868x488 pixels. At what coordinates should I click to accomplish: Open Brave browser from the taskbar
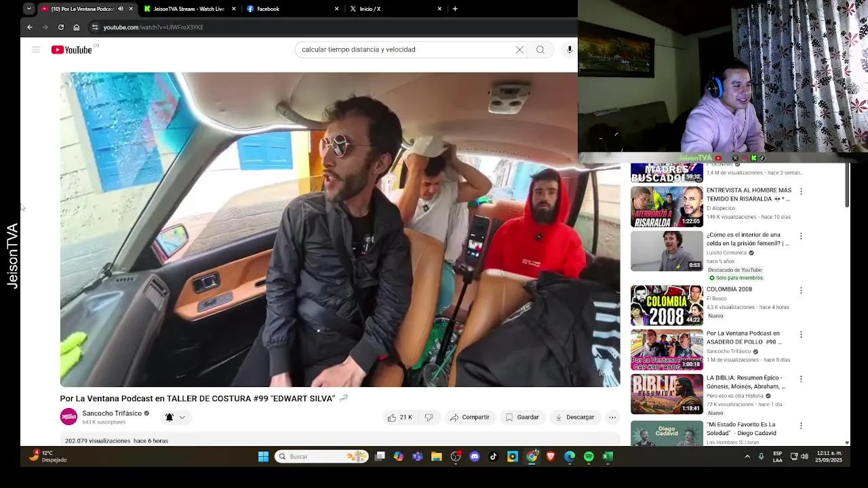pyautogui.click(x=551, y=456)
